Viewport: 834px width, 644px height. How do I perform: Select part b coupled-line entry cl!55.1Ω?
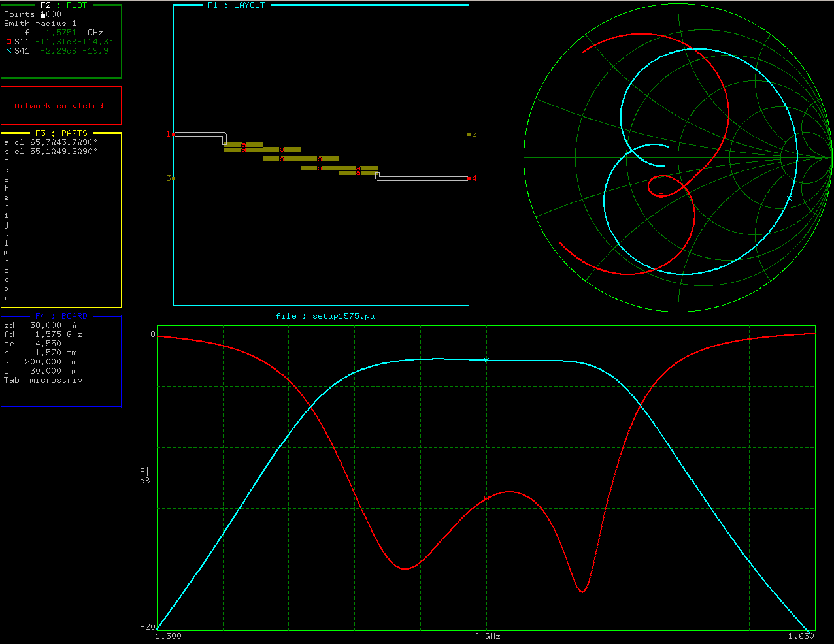[56, 152]
